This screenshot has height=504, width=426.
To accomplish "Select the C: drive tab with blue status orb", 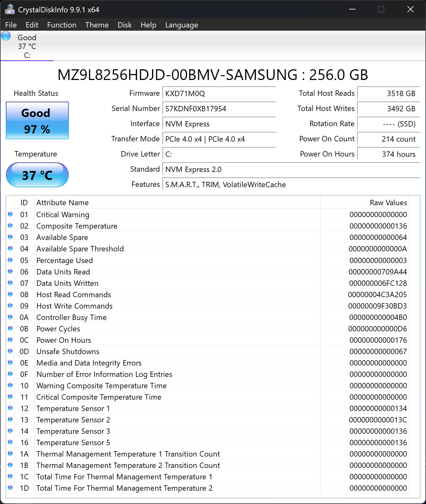I will 27,46.
